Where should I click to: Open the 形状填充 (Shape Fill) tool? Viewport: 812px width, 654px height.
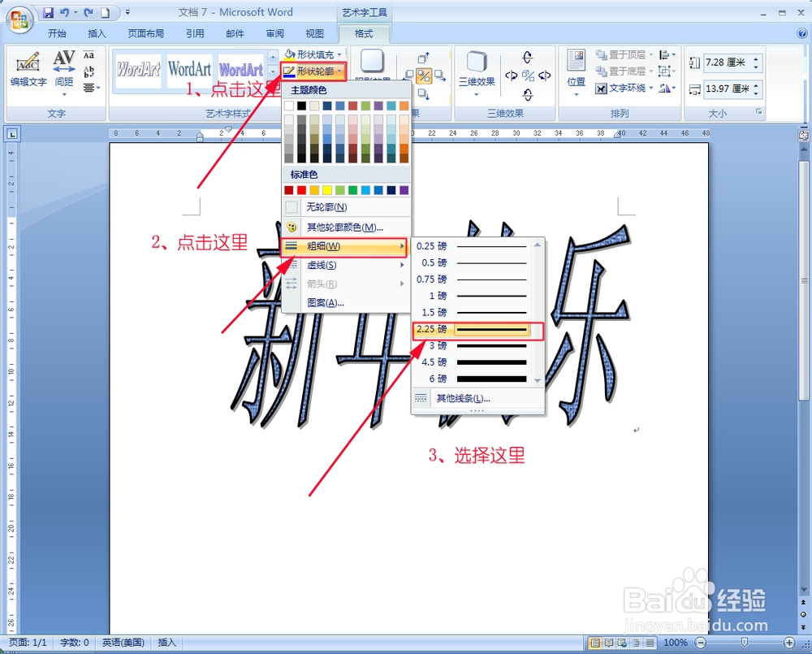coord(311,54)
